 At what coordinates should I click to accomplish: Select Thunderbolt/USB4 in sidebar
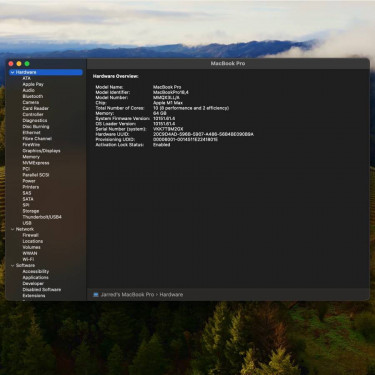tap(42, 217)
